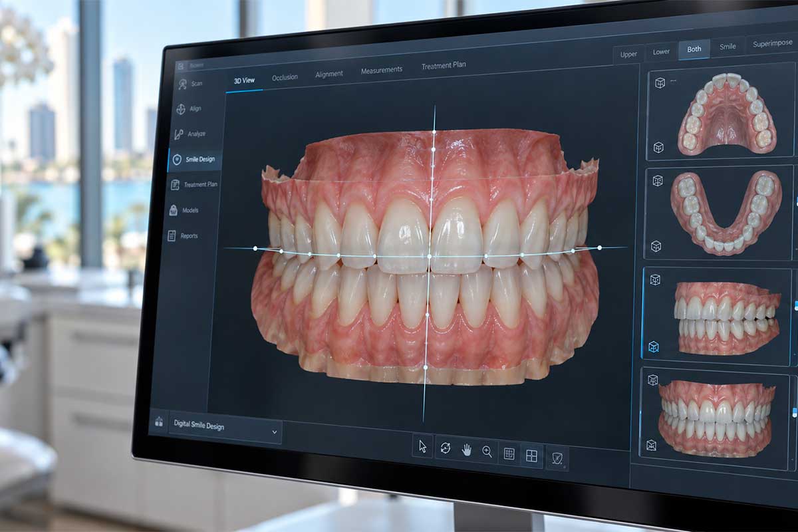This screenshot has width=798, height=532.
Task: Open the Treatment Plan tab in the top bar
Action: [444, 66]
